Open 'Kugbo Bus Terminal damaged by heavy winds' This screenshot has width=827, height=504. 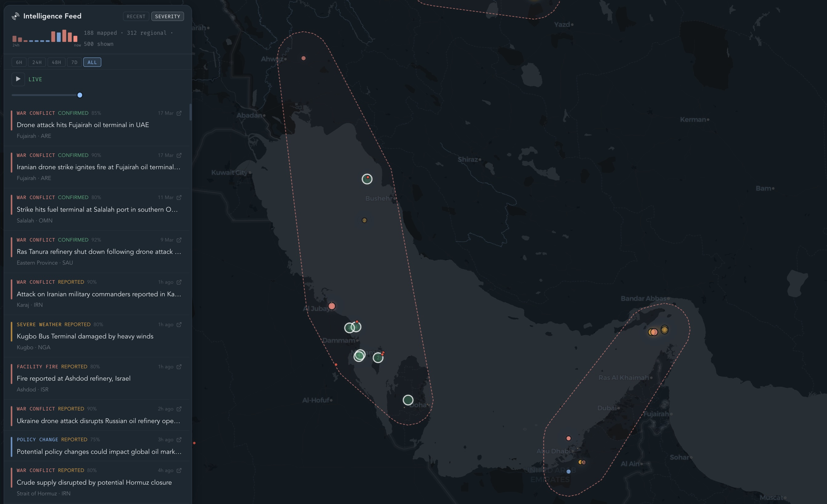point(85,336)
